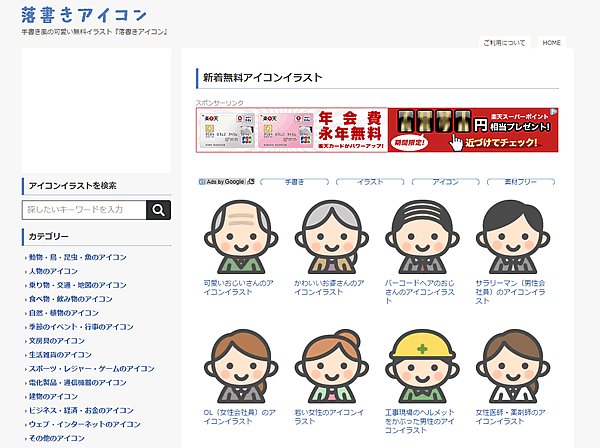This screenshot has height=448, width=600.
Task: Open 建物のアイコン category
Action: [x=53, y=397]
